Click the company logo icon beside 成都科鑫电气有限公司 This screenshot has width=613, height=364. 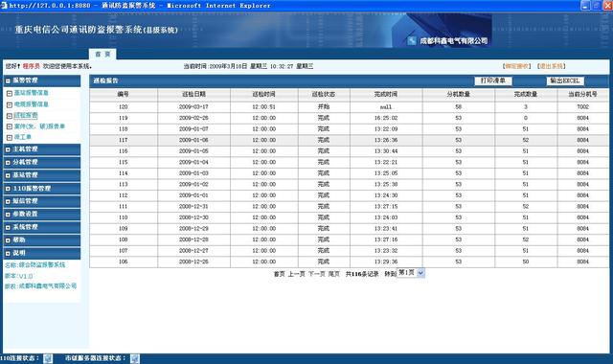(x=412, y=40)
